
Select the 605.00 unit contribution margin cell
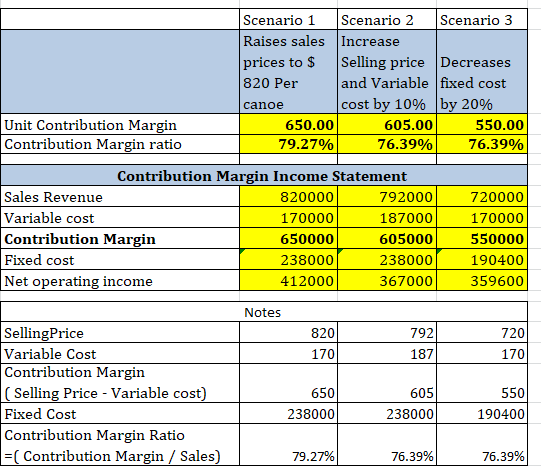point(387,124)
